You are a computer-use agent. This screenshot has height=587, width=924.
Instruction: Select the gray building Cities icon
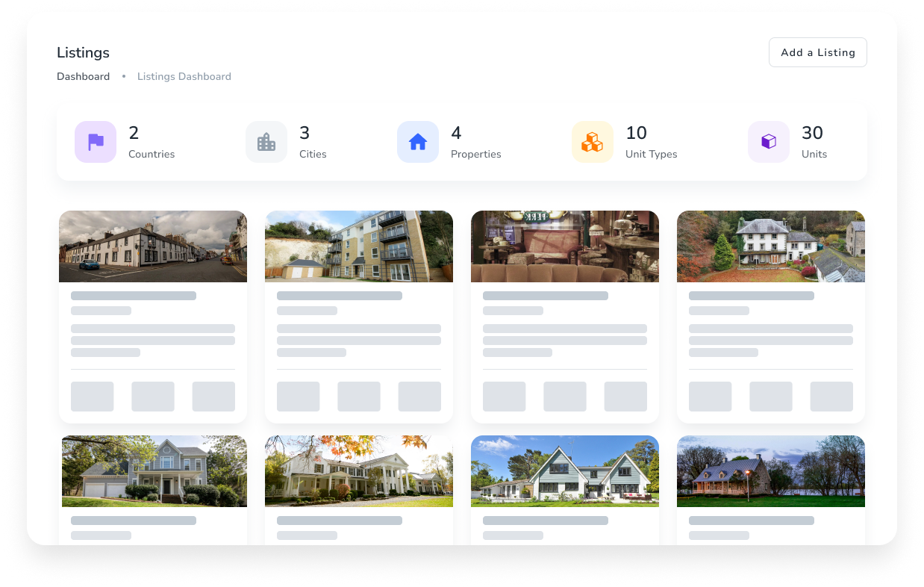point(266,142)
